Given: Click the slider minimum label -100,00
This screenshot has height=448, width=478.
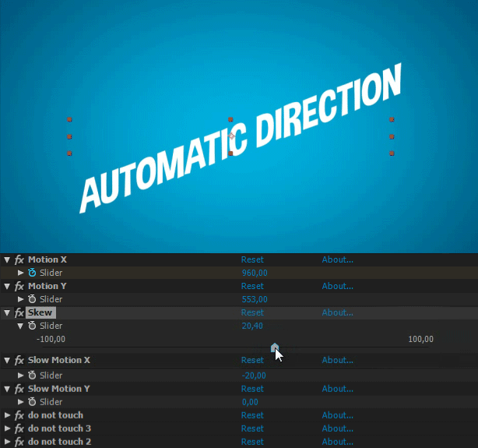Looking at the screenshot, I should (51, 340).
